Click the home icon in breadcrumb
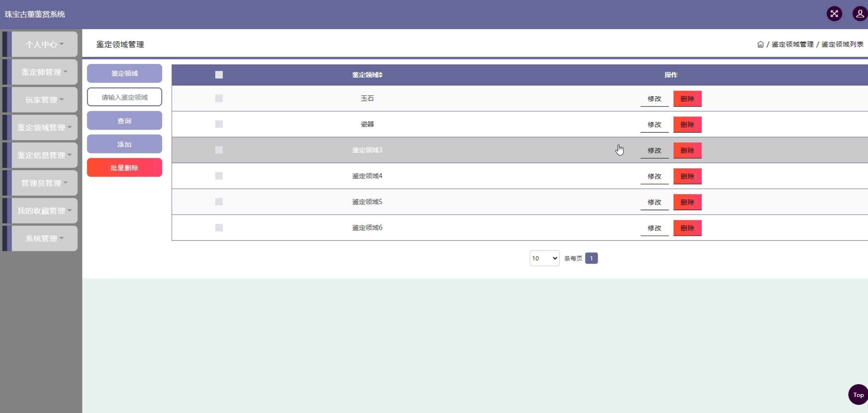Image resolution: width=868 pixels, height=413 pixels. [760, 44]
